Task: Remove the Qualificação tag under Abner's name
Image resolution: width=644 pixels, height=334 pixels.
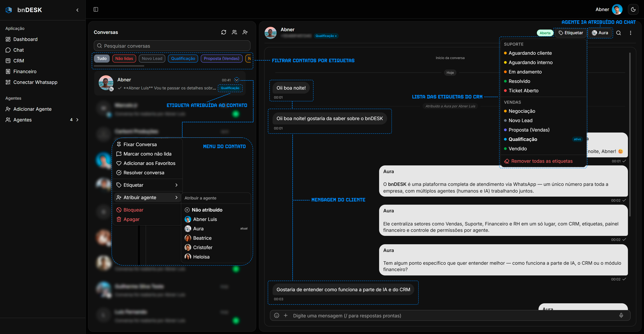Action: (x=336, y=36)
